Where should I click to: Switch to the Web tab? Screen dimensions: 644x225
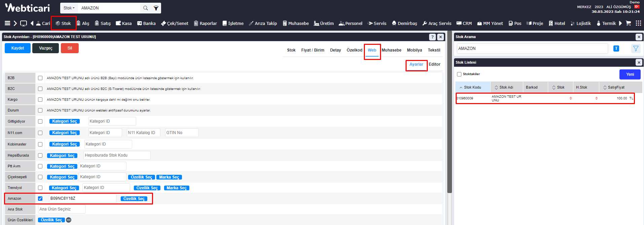coord(372,50)
